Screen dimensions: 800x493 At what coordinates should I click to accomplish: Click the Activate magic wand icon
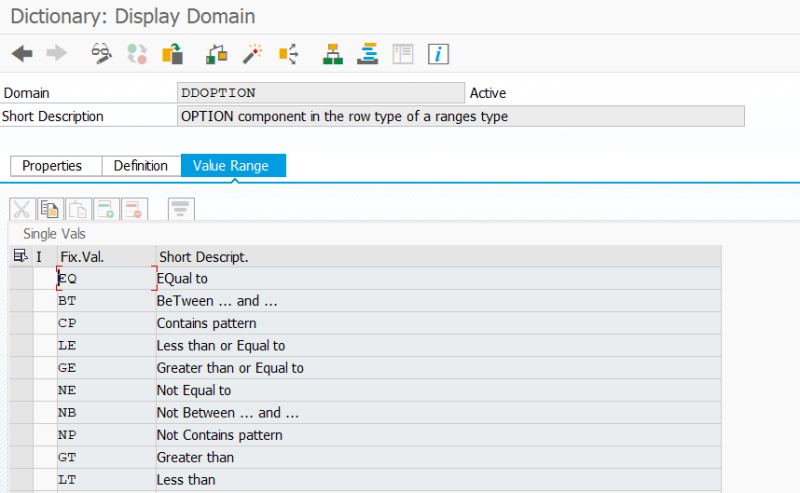click(252, 54)
